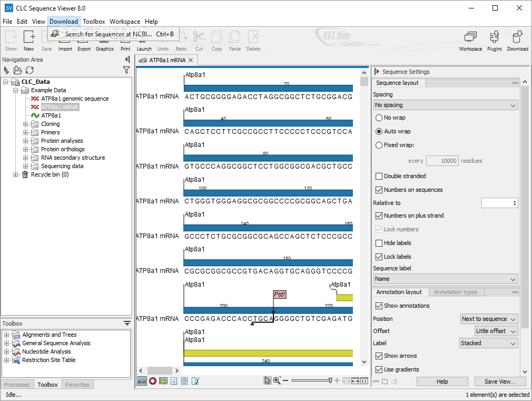
Task: Click the Save View... button
Action: point(499,382)
